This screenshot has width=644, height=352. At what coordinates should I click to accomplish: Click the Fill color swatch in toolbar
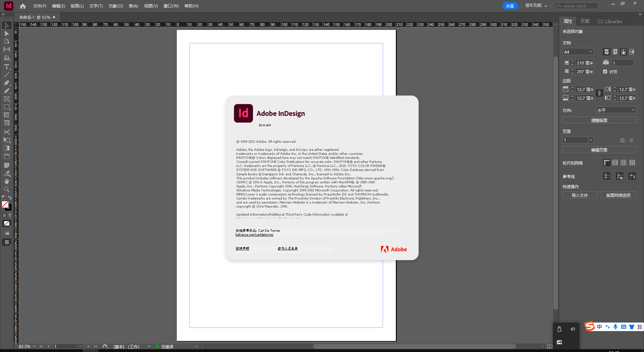(x=5, y=205)
